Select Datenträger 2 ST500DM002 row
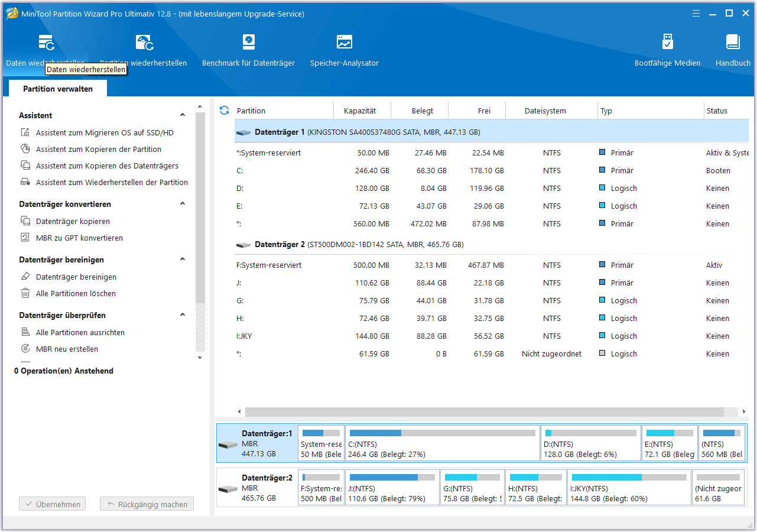This screenshot has width=757, height=532. tap(491, 245)
